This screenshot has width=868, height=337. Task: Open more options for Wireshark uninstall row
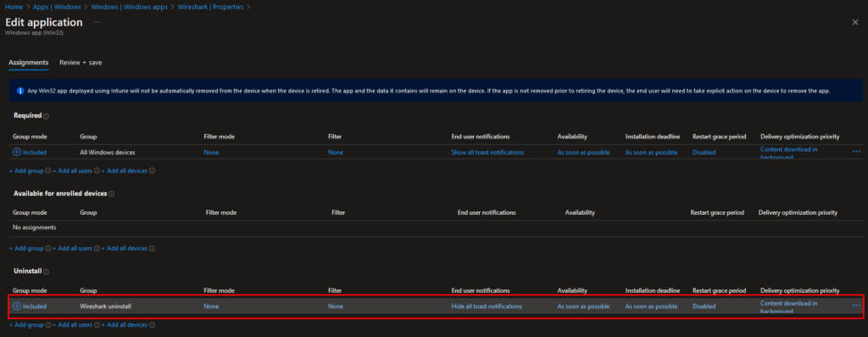(x=856, y=306)
